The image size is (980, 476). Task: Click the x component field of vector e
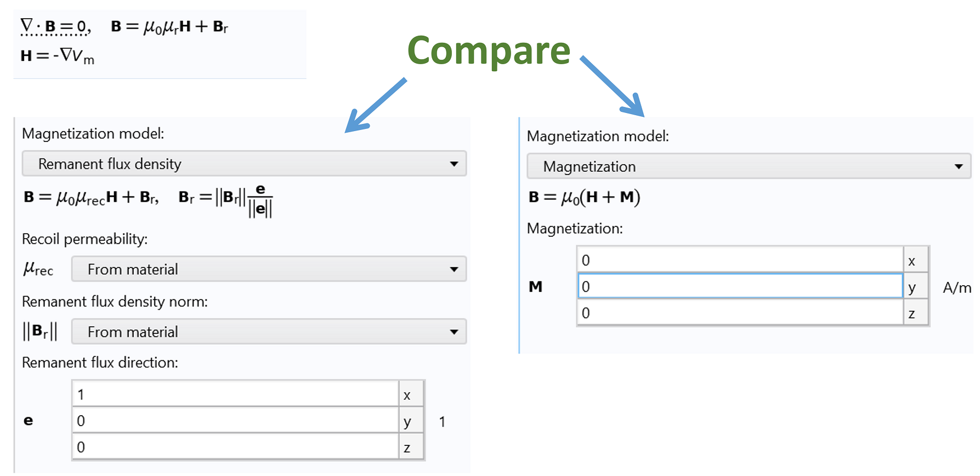235,394
